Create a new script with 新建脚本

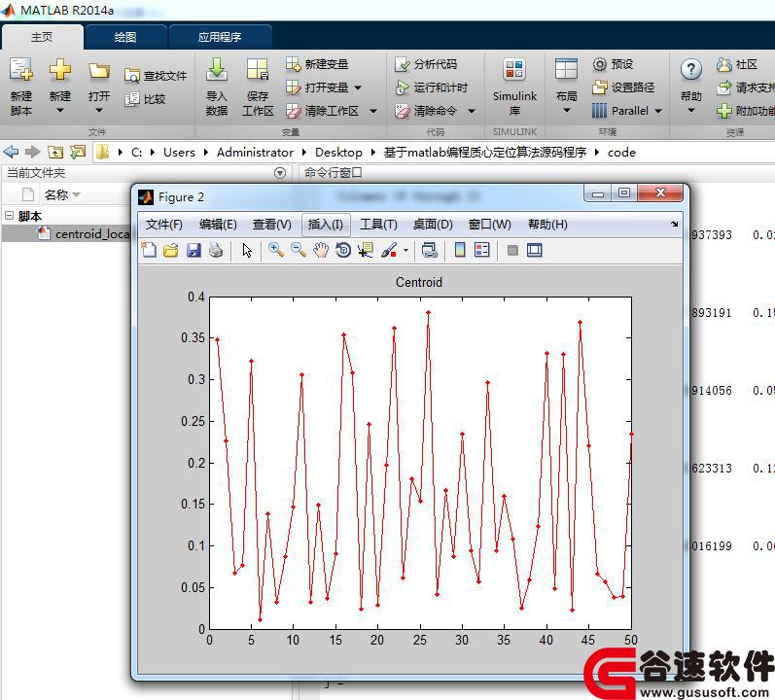coord(21,87)
